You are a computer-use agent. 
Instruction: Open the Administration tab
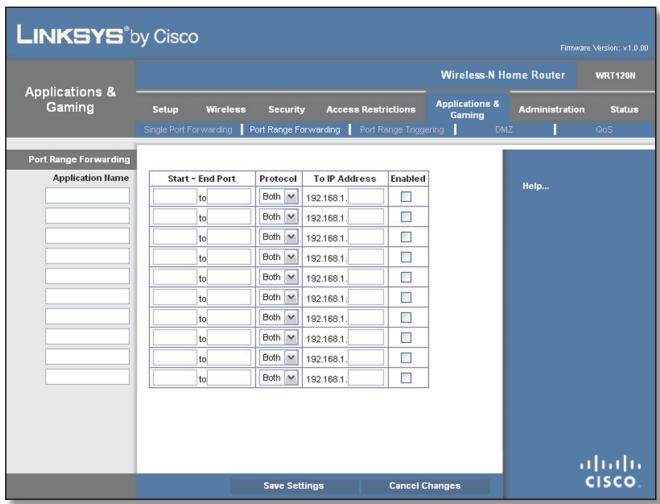551,109
